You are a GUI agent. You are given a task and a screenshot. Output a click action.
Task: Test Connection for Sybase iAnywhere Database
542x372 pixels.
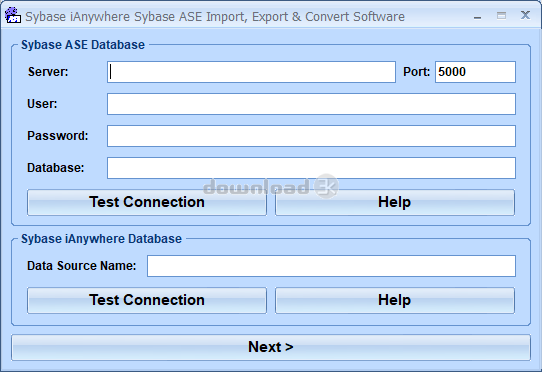tap(147, 300)
